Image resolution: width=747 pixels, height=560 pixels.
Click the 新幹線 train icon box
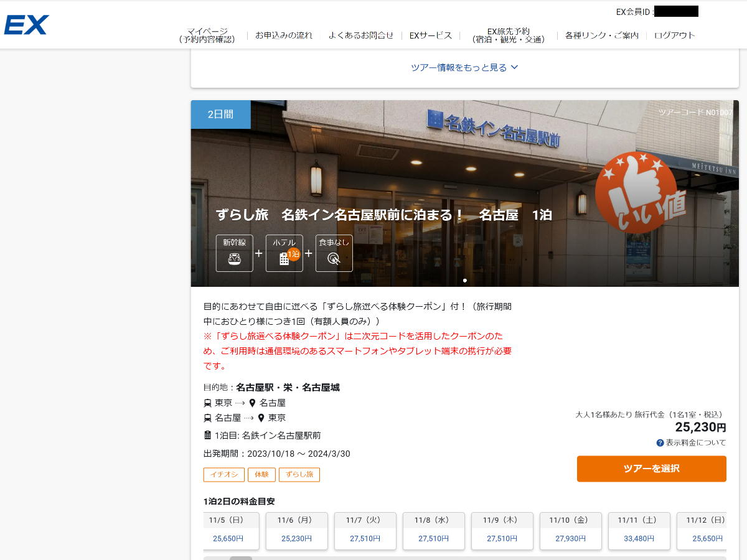click(x=235, y=253)
